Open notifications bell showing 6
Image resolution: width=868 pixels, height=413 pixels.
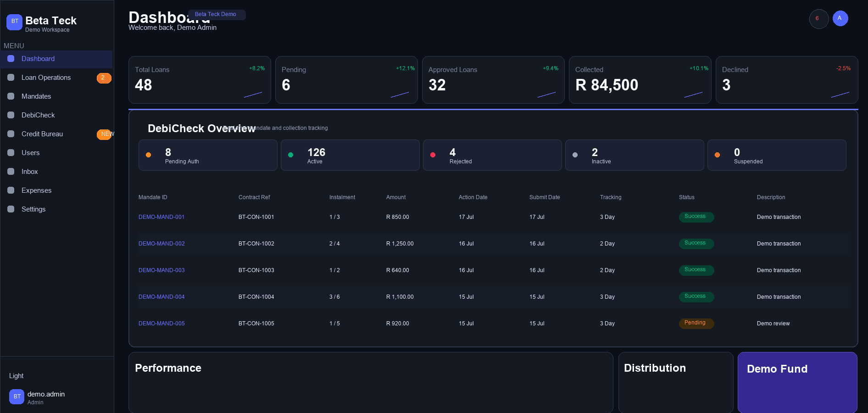[819, 19]
